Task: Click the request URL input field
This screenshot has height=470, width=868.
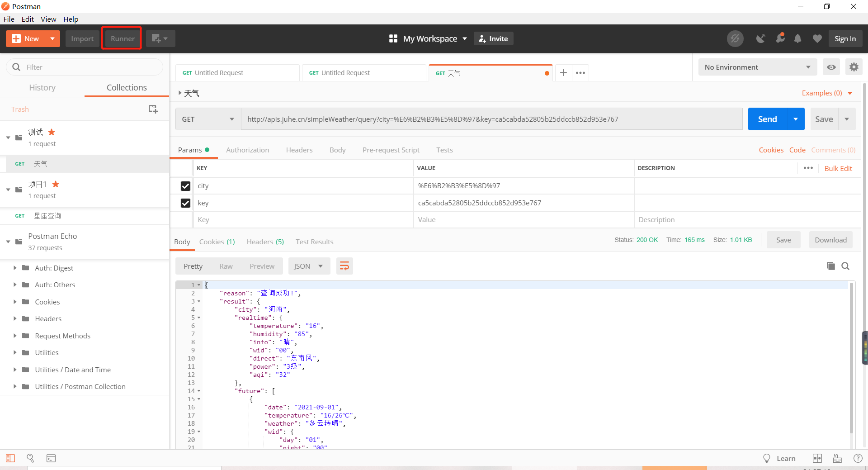Action: click(491, 119)
